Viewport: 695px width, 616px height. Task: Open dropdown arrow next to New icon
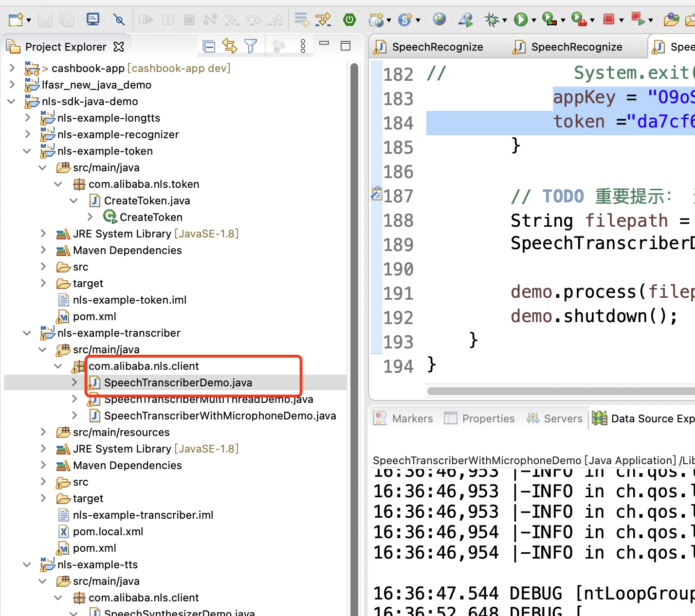(29, 20)
